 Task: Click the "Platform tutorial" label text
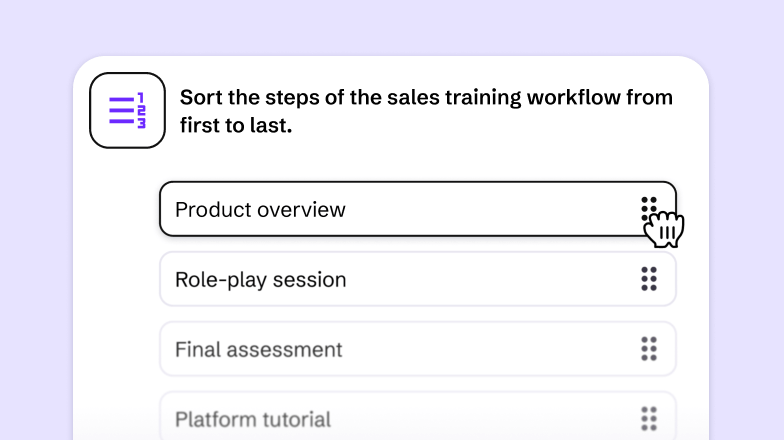[x=252, y=420]
